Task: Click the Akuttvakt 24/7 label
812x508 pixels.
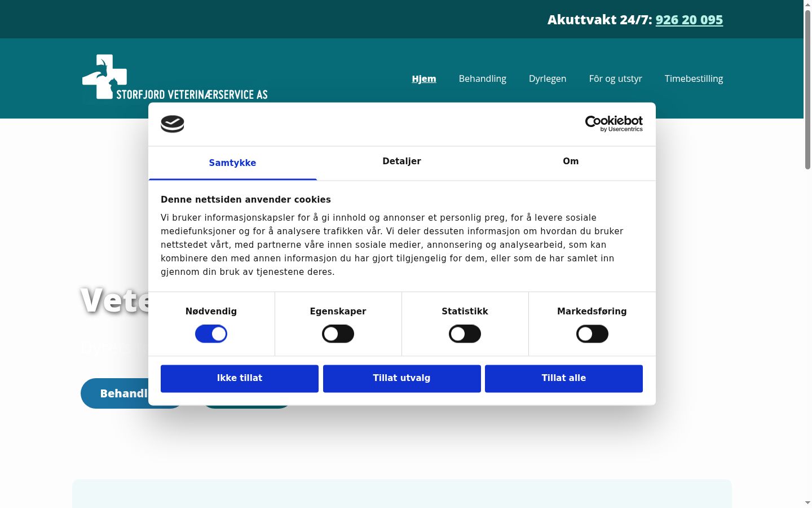Action: 599,20
